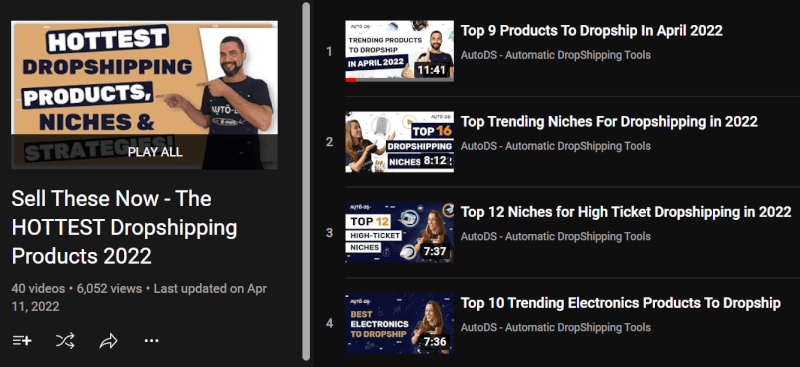Click the red progress bar on video 1

click(x=351, y=80)
